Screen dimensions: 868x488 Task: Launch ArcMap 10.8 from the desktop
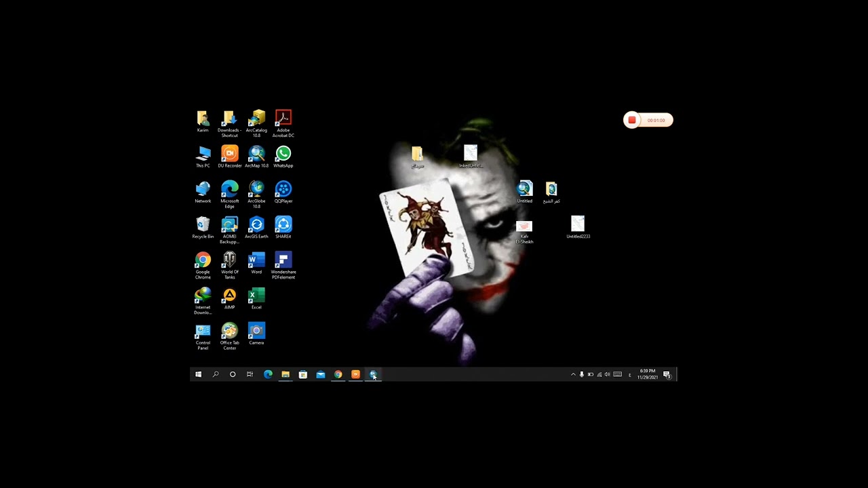[x=256, y=157]
